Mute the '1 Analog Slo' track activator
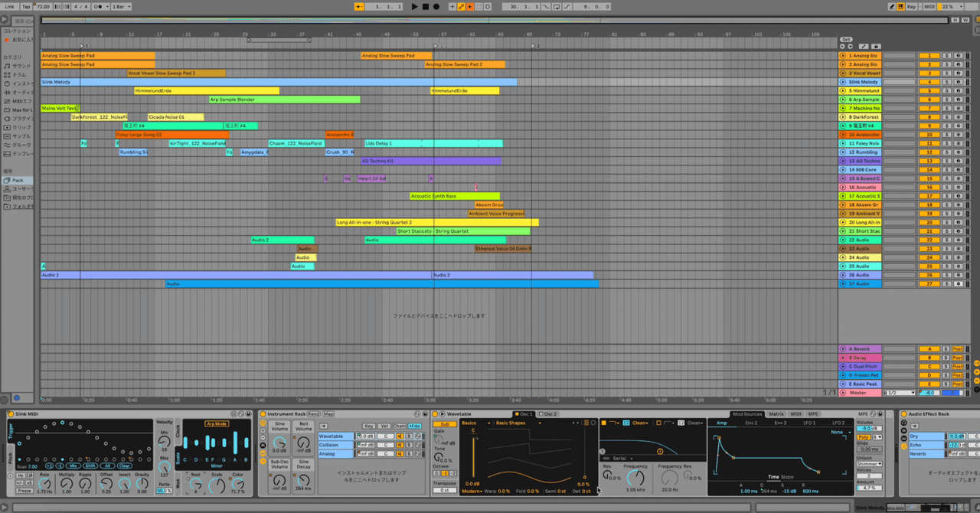The height and width of the screenshot is (513, 980). 929,55
